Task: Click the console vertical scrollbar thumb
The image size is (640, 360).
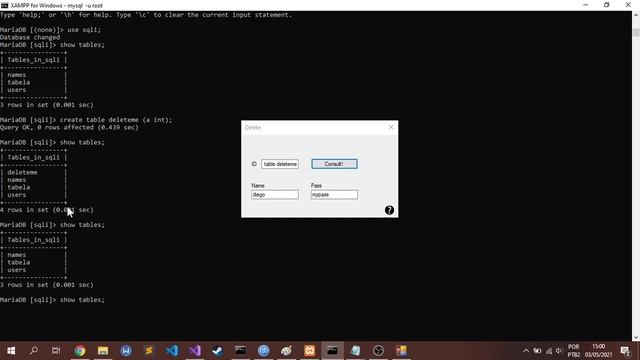Action: click(636, 32)
